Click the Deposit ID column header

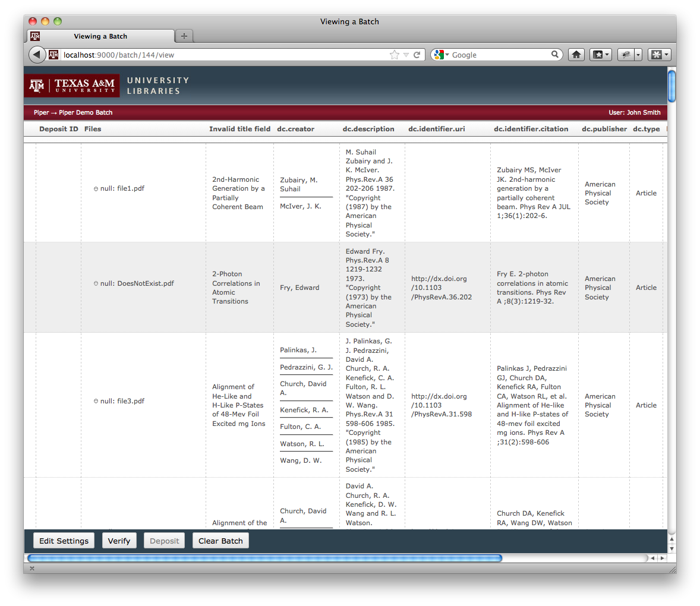pos(58,129)
